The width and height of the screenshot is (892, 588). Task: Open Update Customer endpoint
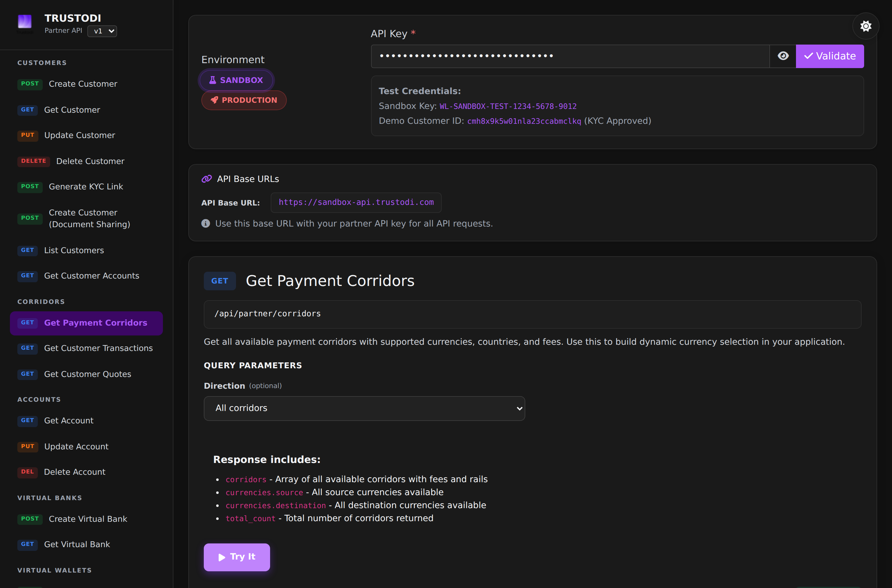point(86,135)
